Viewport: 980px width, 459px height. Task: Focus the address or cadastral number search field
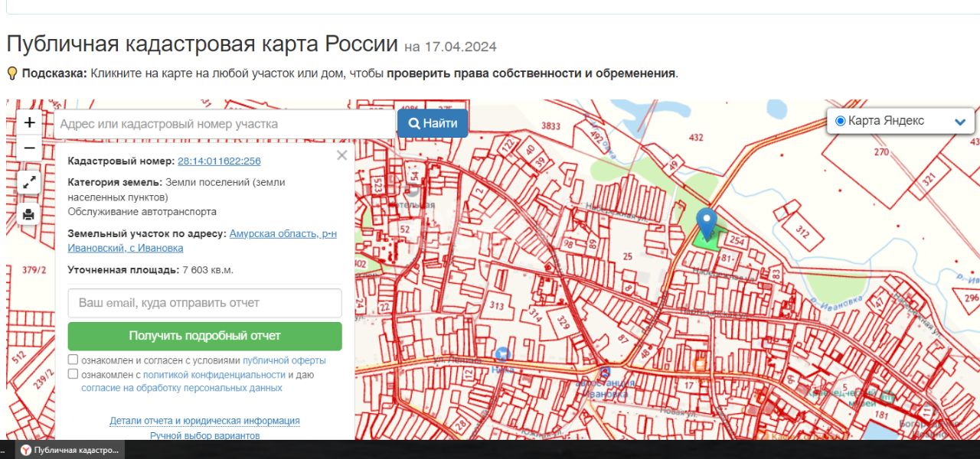pos(224,124)
